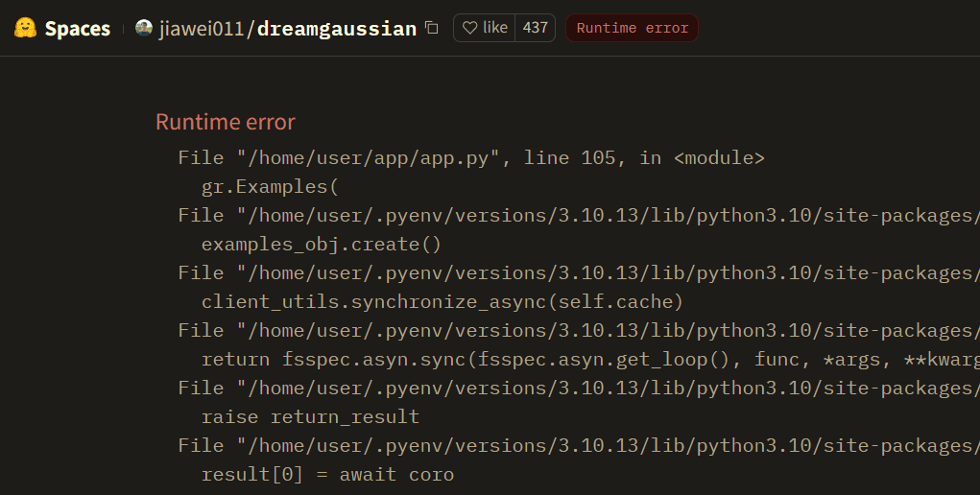Open the Spaces home link
Viewport: 980px width, 495px height.
click(77, 29)
